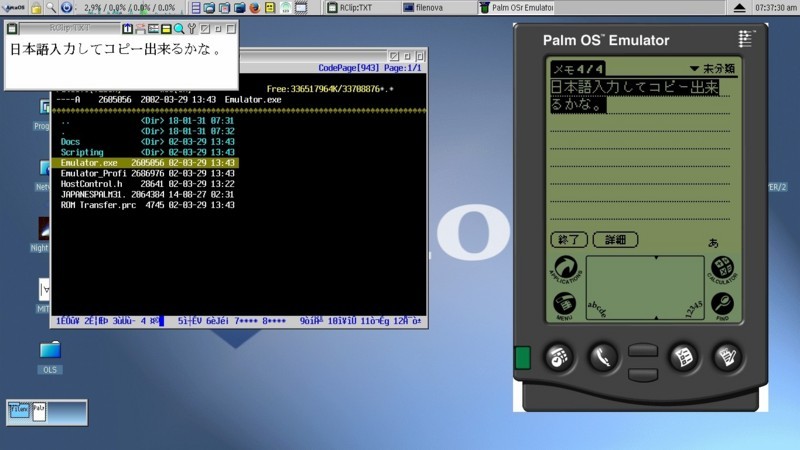Switch to filenova task in top bar

click(437, 8)
